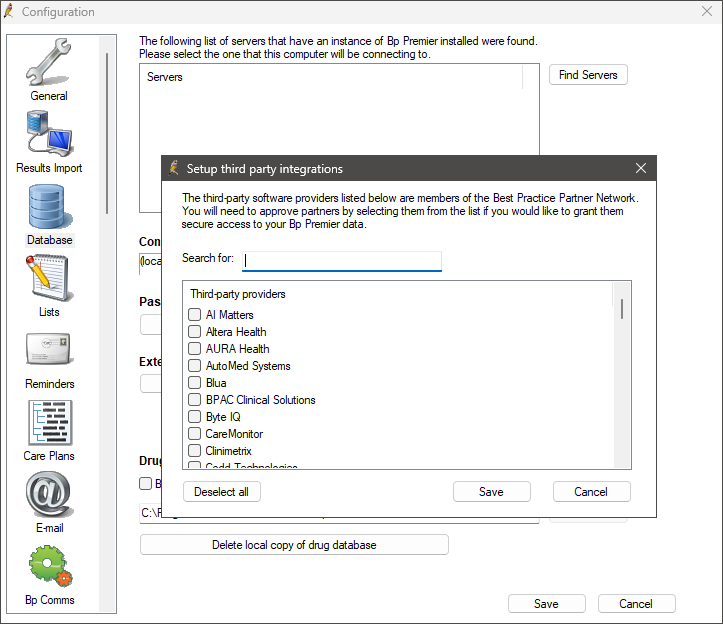Close the Setup third party integrations dialog

[x=641, y=168]
